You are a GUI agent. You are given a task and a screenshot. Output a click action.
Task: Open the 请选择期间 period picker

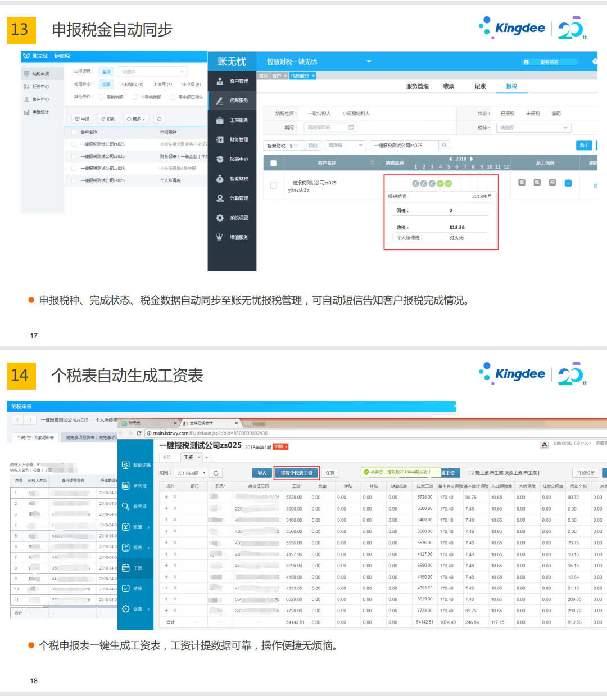pos(330,127)
